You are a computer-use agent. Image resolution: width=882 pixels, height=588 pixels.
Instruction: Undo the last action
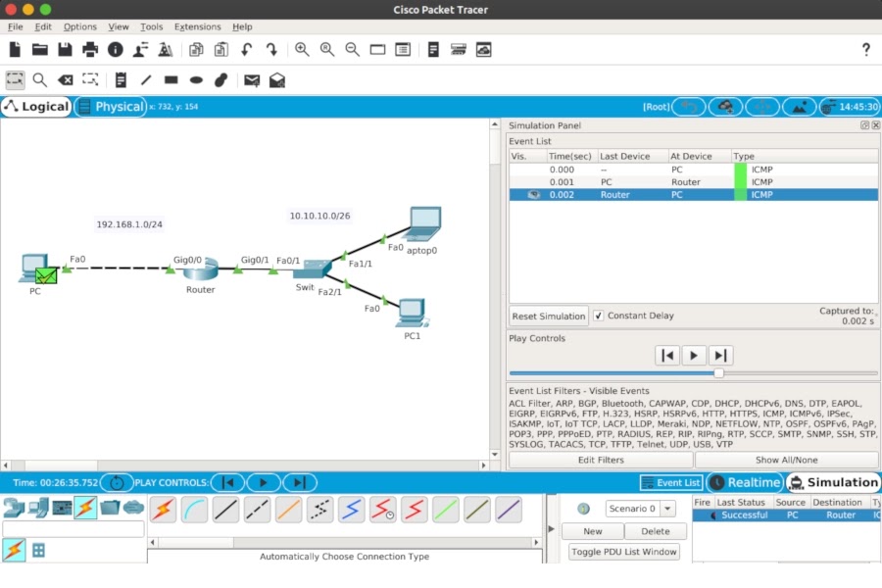[246, 50]
